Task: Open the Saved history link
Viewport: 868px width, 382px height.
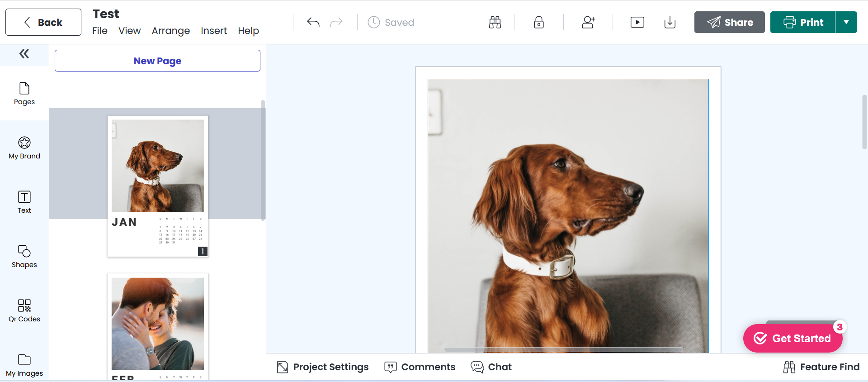Action: point(399,22)
